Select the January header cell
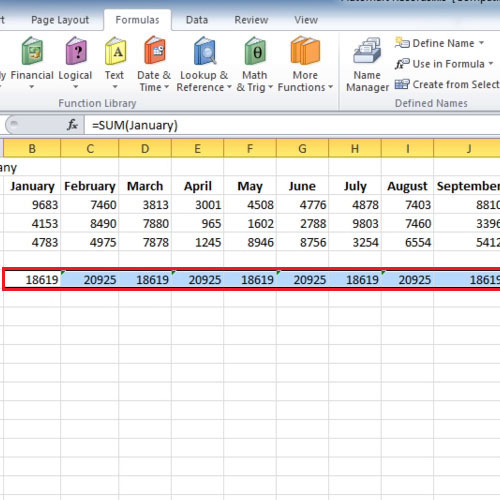 [x=32, y=186]
